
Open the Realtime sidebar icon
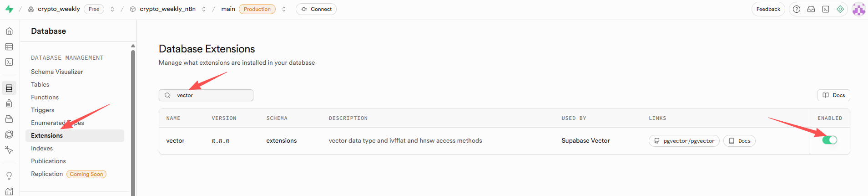(9, 150)
